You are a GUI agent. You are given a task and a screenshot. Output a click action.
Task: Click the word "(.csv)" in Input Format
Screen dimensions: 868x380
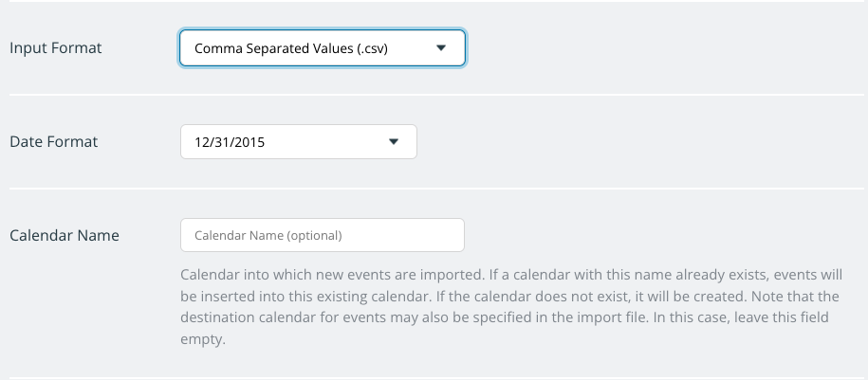pos(368,47)
